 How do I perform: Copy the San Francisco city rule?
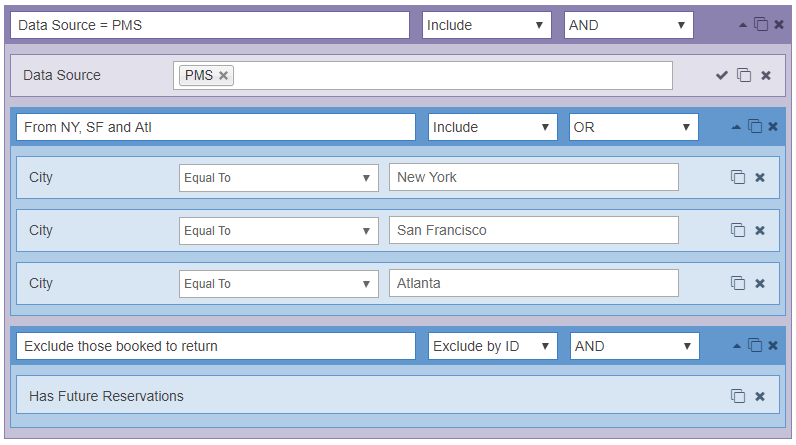pyautogui.click(x=738, y=230)
